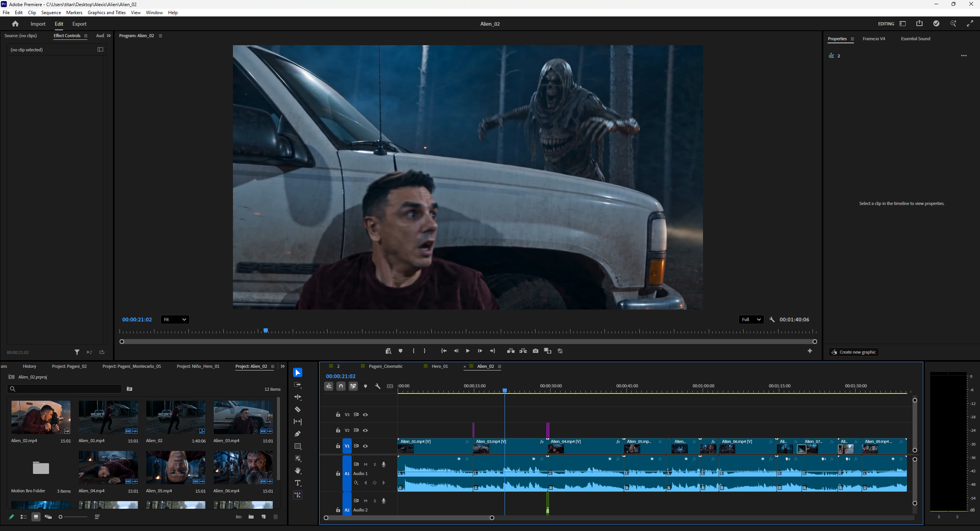This screenshot has width=980, height=531.
Task: Show hidden tabs beside Effect Controls
Action: coord(109,36)
